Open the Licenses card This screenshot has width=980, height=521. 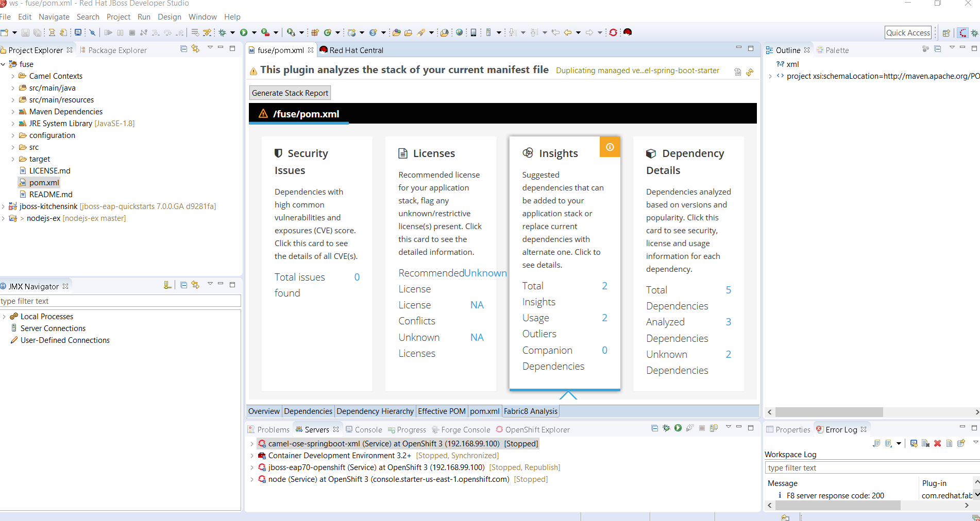coord(441,264)
